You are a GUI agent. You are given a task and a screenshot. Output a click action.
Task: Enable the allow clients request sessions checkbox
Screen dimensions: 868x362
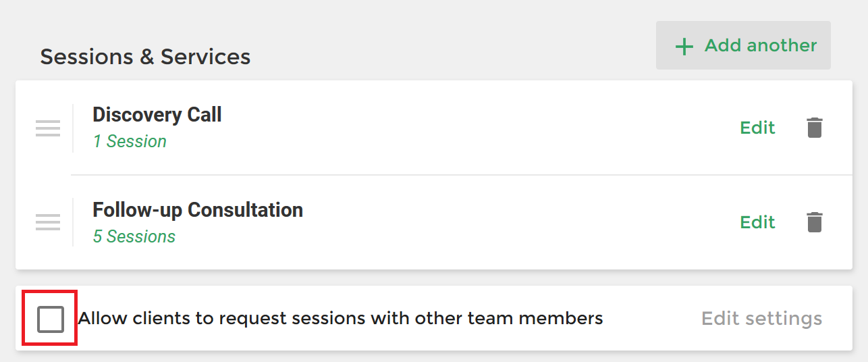click(51, 319)
